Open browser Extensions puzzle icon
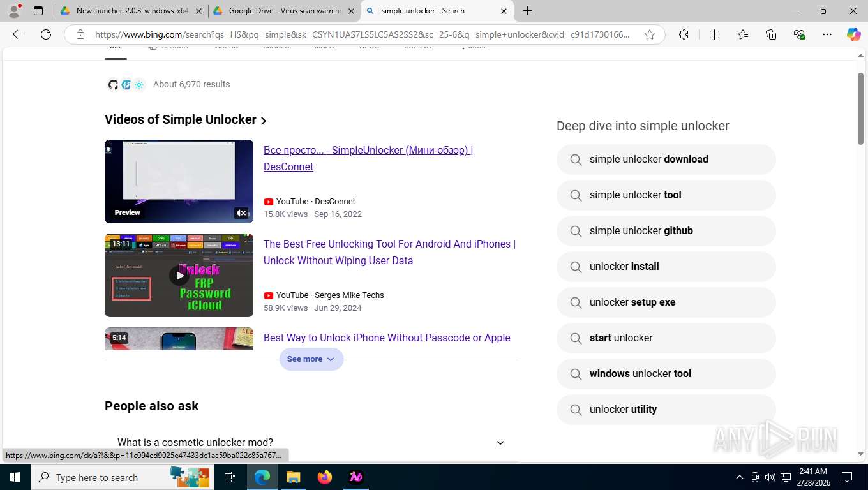 click(x=684, y=34)
